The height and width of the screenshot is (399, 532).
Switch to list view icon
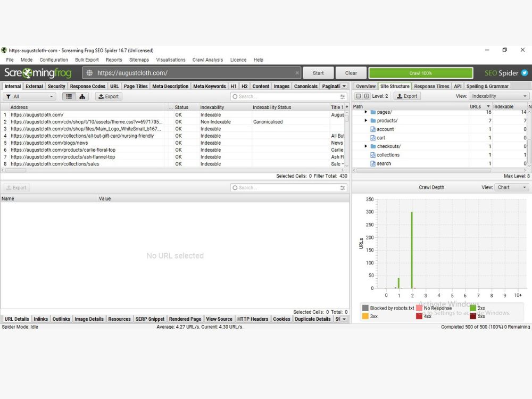tap(69, 96)
